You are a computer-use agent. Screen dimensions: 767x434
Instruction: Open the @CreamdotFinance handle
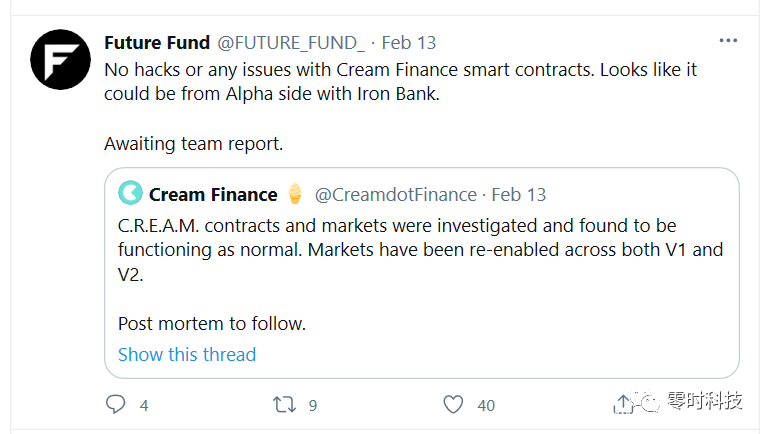396,195
